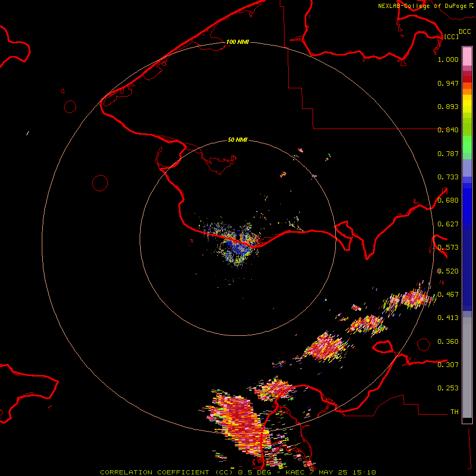
Task: Pick the olive green swatch beside 0.840
Action: pyautogui.click(x=467, y=127)
